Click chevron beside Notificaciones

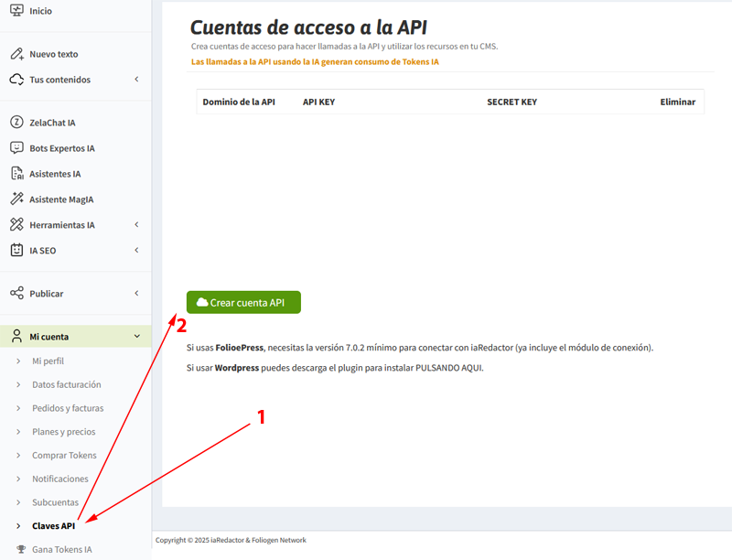point(18,479)
